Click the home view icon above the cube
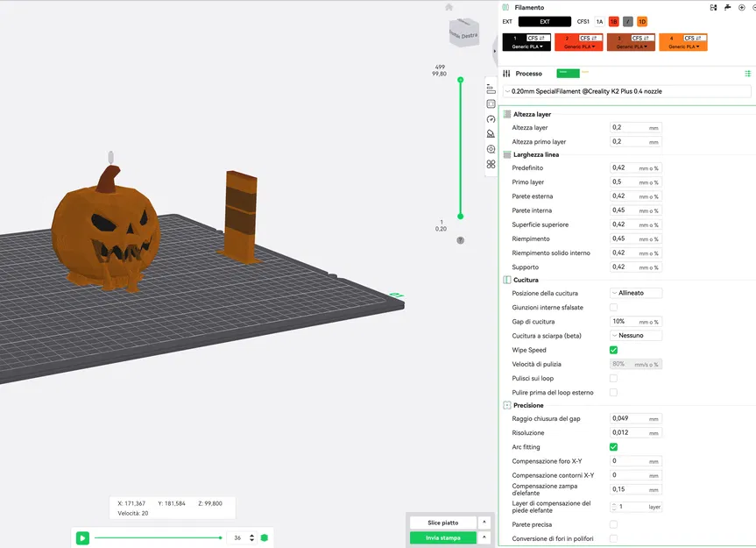 click(449, 7)
